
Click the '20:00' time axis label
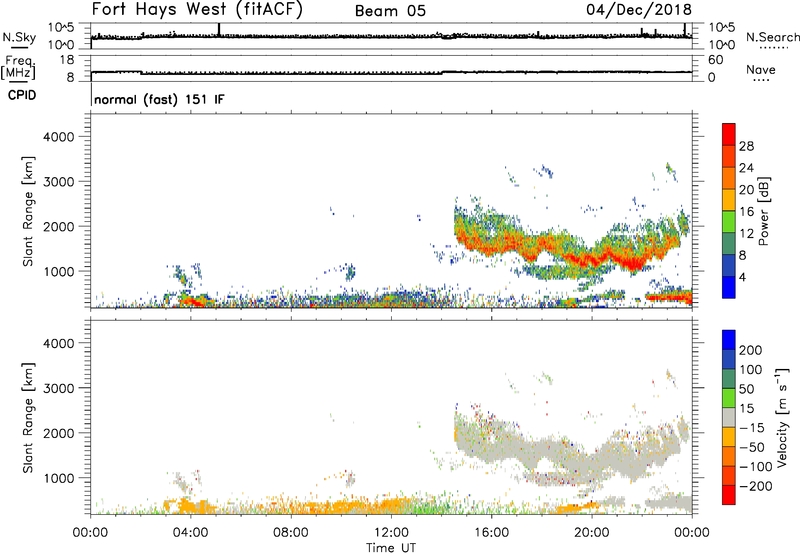click(x=592, y=533)
